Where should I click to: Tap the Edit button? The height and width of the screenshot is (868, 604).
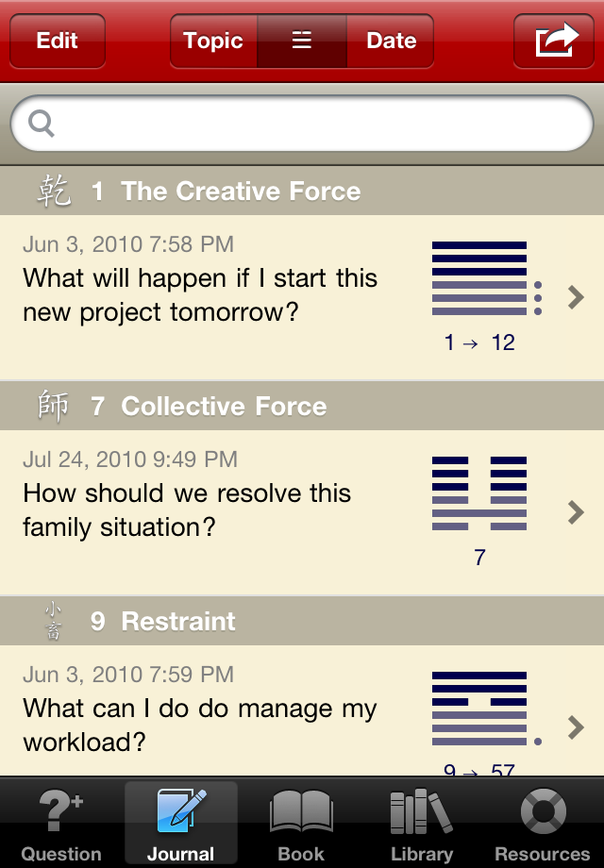tap(58, 41)
